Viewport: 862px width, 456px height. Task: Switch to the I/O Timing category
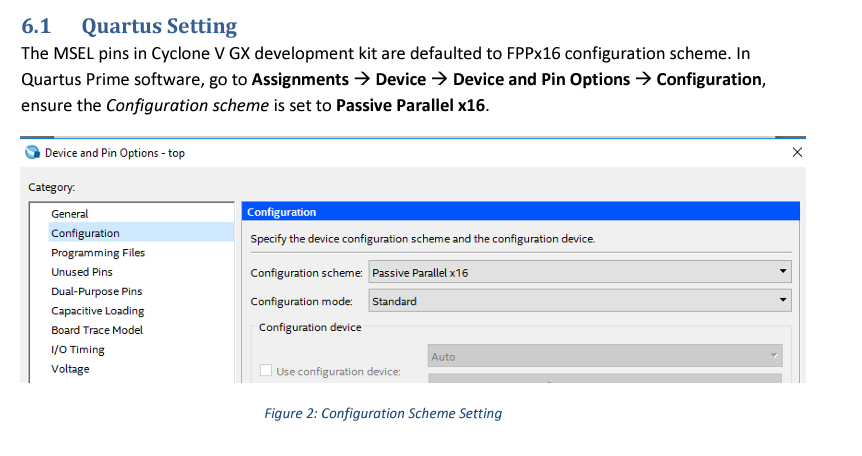tap(78, 350)
